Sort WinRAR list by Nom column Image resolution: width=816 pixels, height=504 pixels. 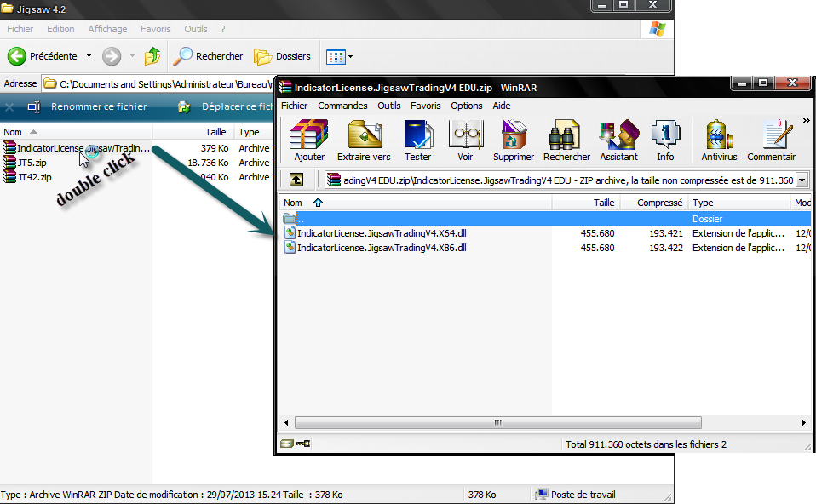click(416, 203)
